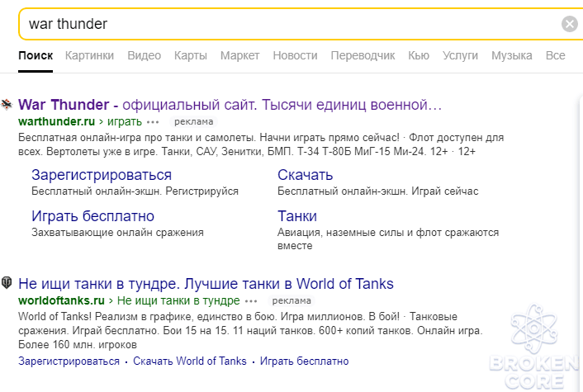Open the "Не ищи танки в тундре" result title

[x=206, y=284]
